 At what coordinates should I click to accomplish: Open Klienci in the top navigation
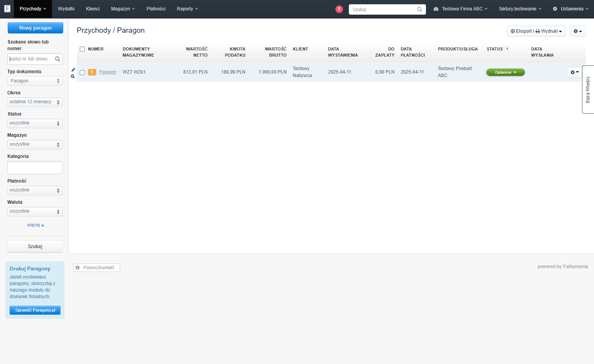(93, 9)
